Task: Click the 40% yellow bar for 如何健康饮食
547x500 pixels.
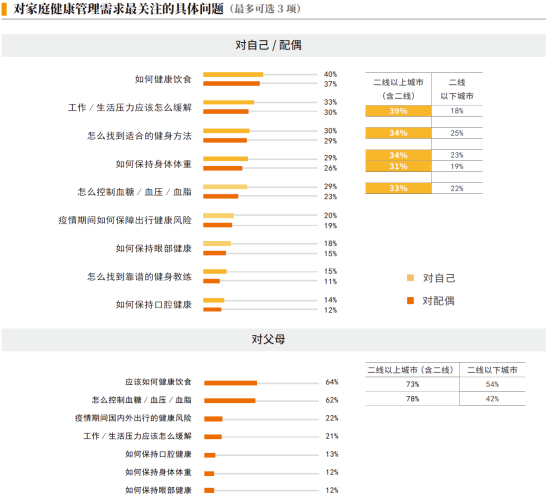Action: (x=233, y=74)
